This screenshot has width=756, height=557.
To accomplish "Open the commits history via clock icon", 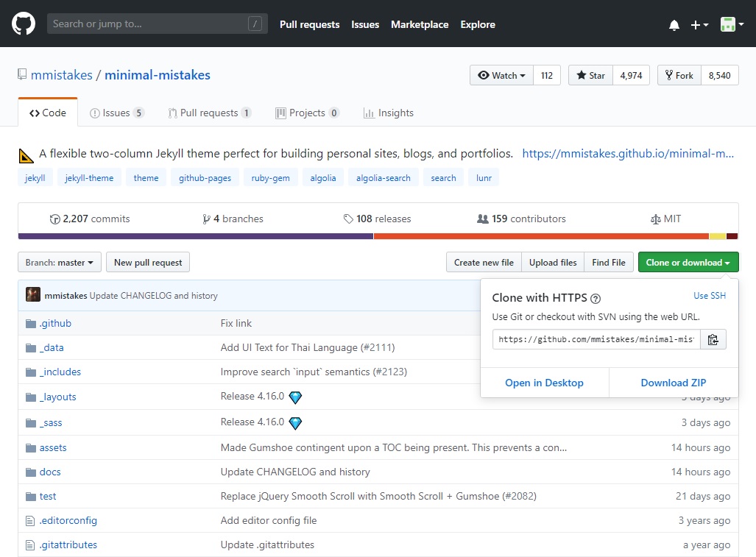I will pyautogui.click(x=54, y=219).
